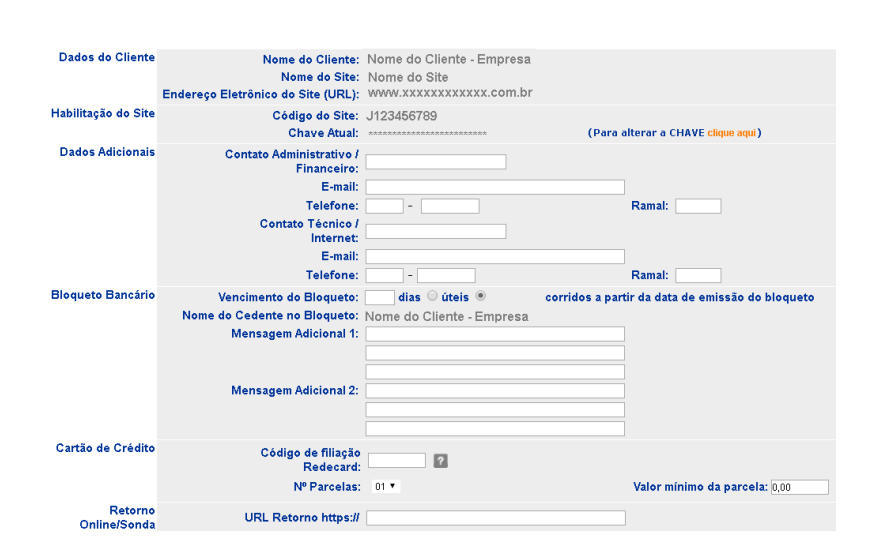Click the administrative contact Ramal field
The height and width of the screenshot is (560, 888).
click(698, 206)
